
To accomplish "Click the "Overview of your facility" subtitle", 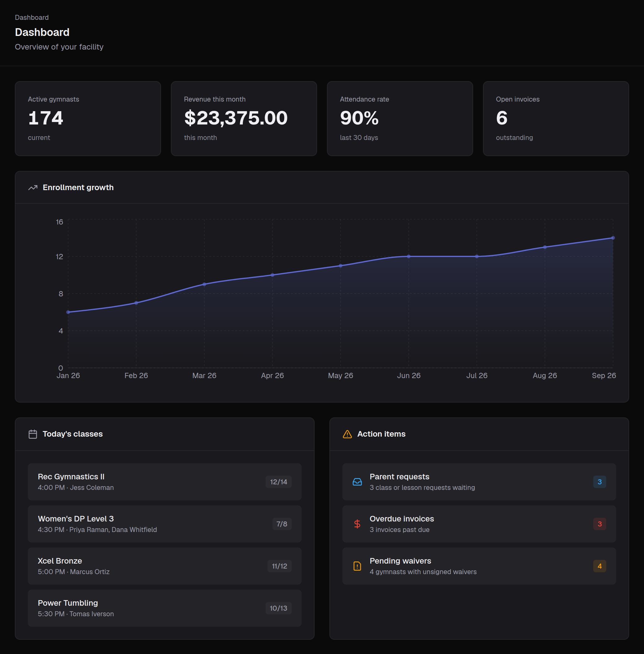I will (59, 47).
